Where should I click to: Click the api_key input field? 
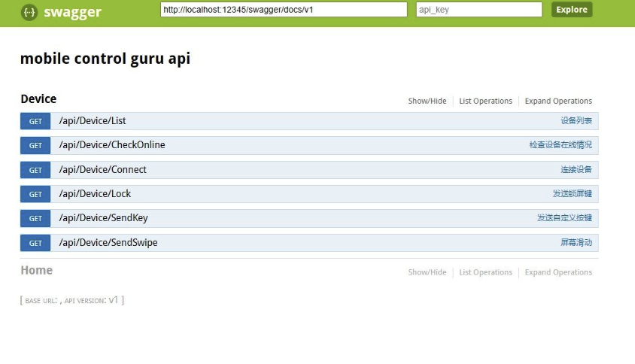pos(479,10)
